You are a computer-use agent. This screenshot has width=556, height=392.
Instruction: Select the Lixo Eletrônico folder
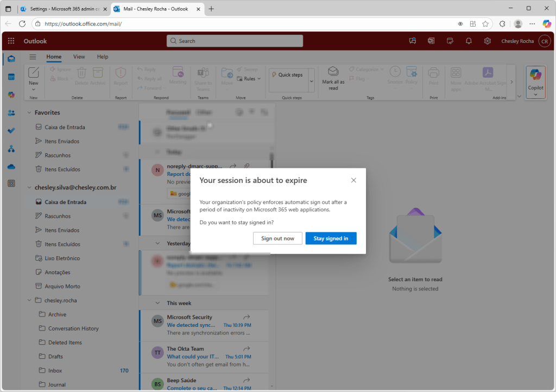point(62,258)
